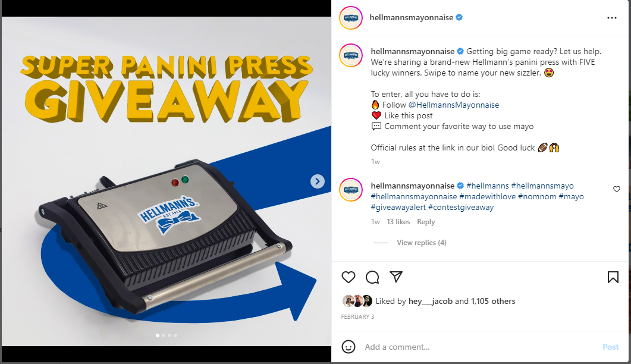Open the comment speech bubble icon
The image size is (631, 364).
[x=372, y=277]
